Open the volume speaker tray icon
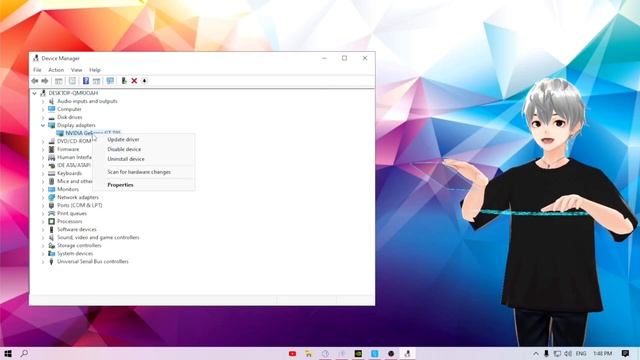Image resolution: width=640 pixels, height=360 pixels. click(x=568, y=353)
